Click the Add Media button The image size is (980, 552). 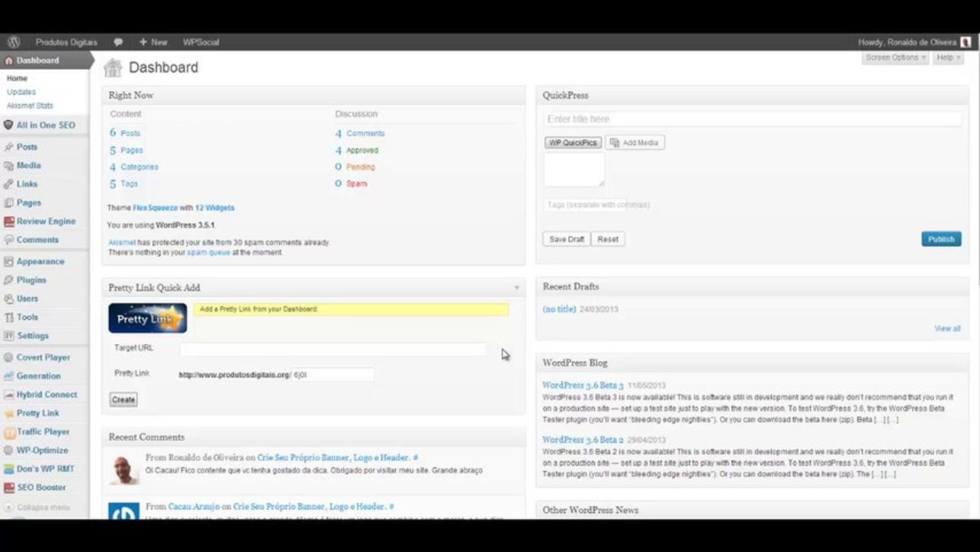[635, 143]
